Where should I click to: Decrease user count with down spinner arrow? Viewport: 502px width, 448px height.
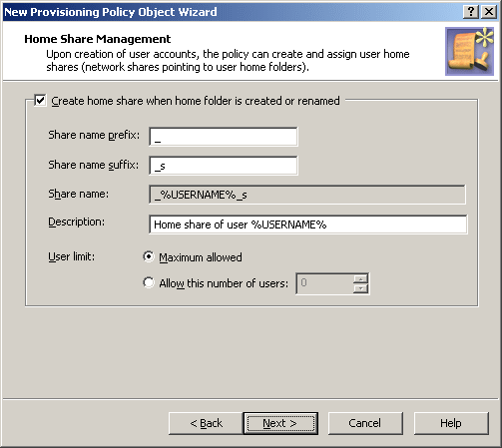pos(360,288)
